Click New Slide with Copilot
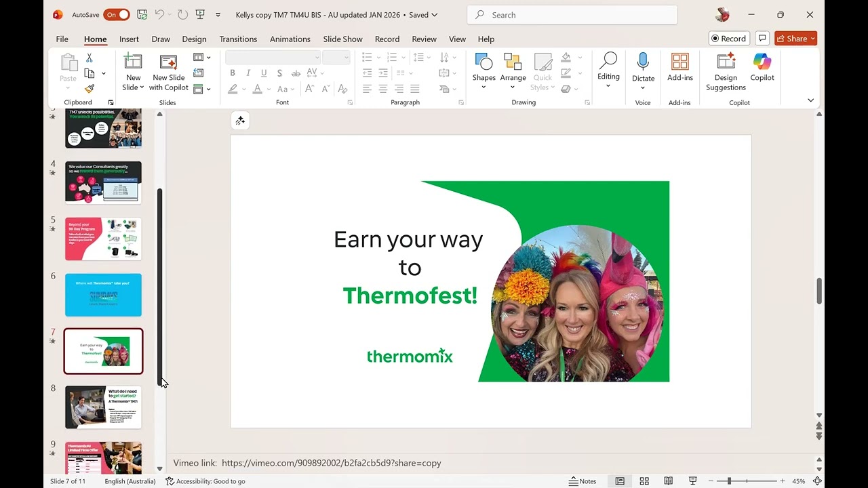This screenshot has height=488, width=868. coord(169,73)
